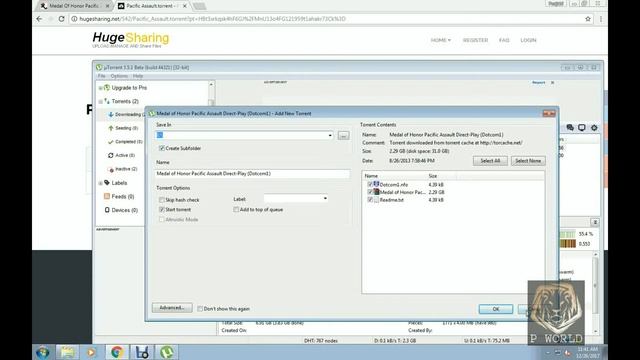The width and height of the screenshot is (640, 360).
Task: Click the Select All button
Action: [490, 161]
